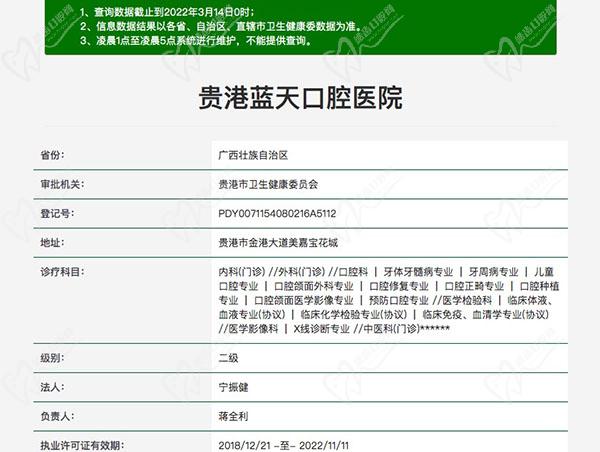Click the level value 二级
This screenshot has height=452, width=600.
point(228,358)
